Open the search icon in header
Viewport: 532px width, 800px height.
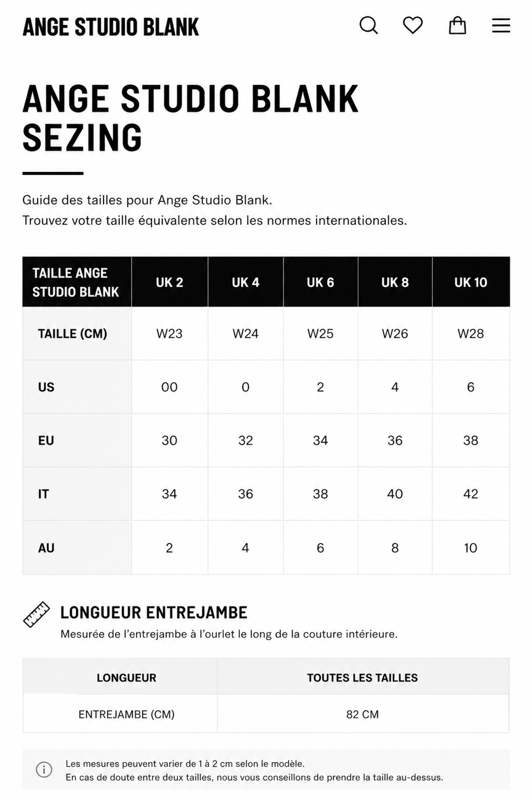(369, 25)
